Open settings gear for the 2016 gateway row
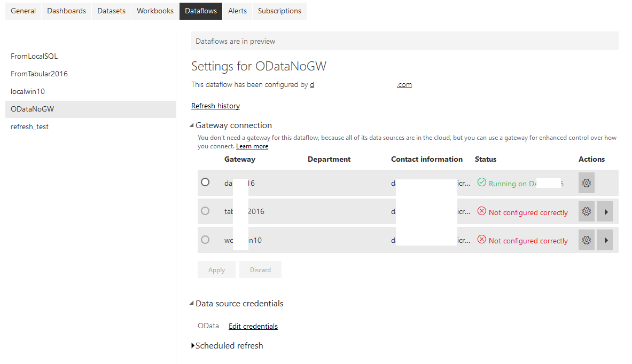The width and height of the screenshot is (632, 364). coord(587,211)
